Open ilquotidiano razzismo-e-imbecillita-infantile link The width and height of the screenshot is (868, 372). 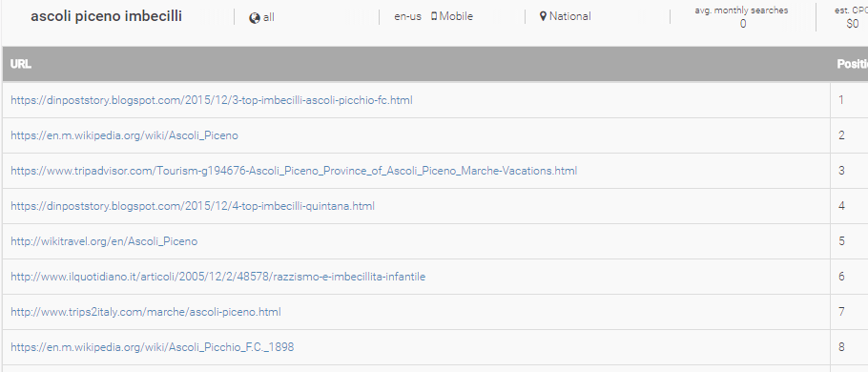[218, 277]
